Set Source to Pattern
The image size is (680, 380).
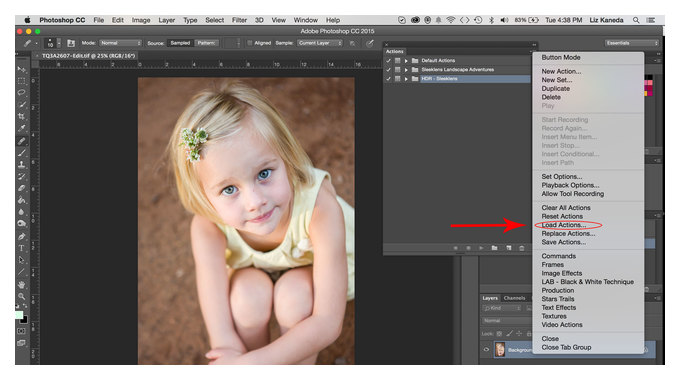(x=207, y=43)
